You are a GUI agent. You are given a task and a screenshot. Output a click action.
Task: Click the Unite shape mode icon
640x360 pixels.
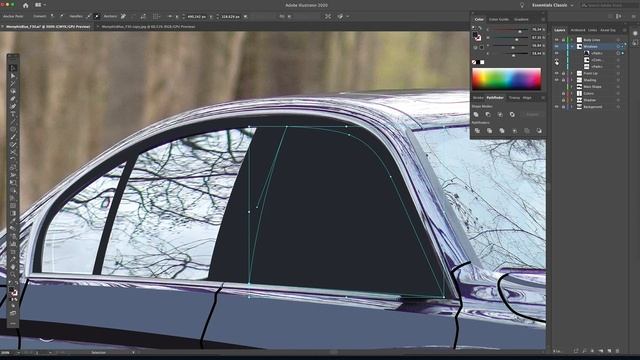476,114
